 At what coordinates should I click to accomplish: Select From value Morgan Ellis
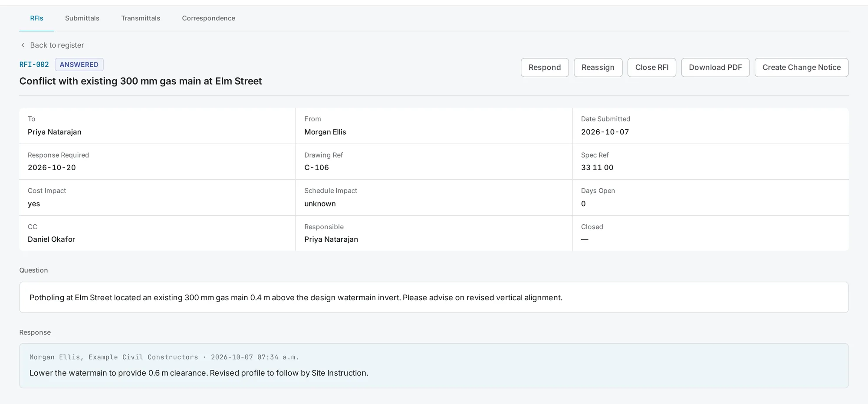(x=325, y=132)
